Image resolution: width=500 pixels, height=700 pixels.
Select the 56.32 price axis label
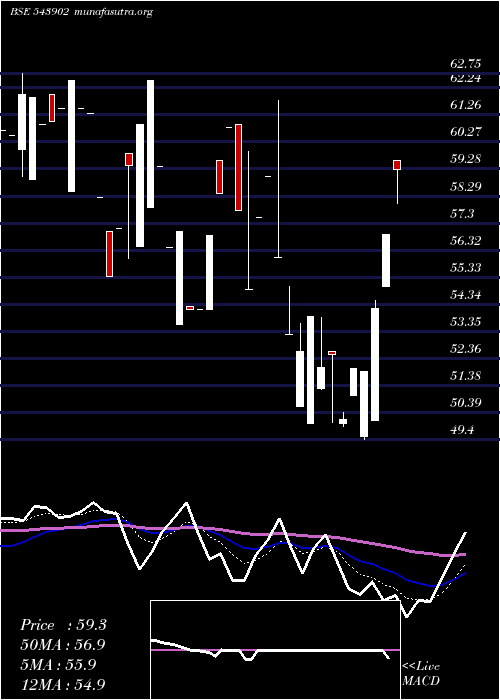(465, 241)
